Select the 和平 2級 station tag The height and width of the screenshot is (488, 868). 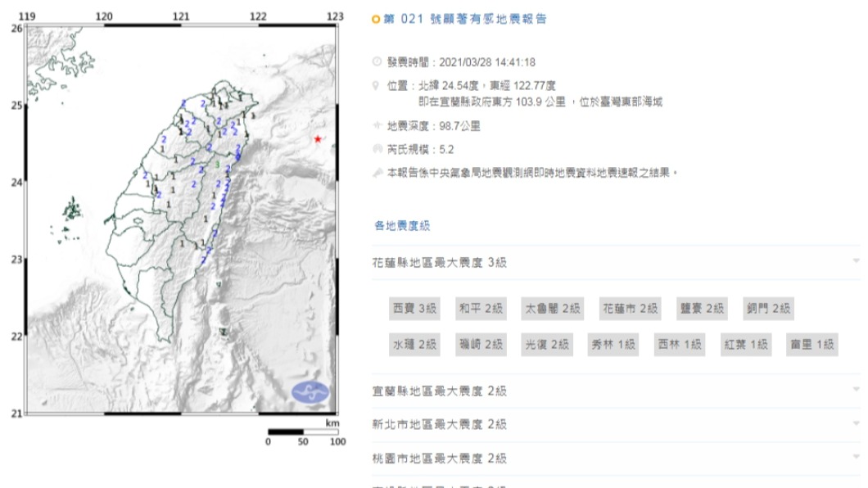481,308
